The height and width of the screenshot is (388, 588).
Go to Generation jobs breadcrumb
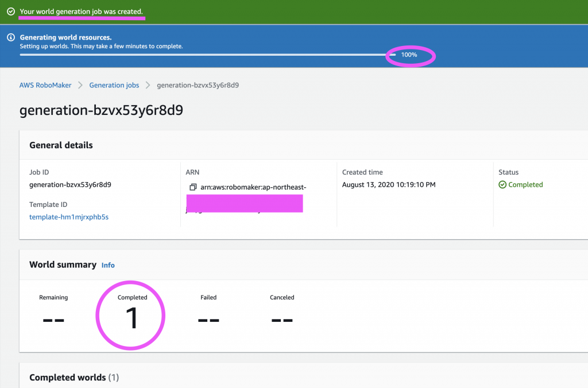pos(114,85)
